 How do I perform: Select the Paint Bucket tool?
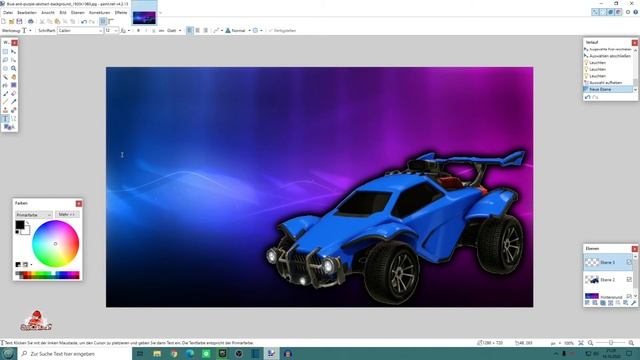[5, 85]
